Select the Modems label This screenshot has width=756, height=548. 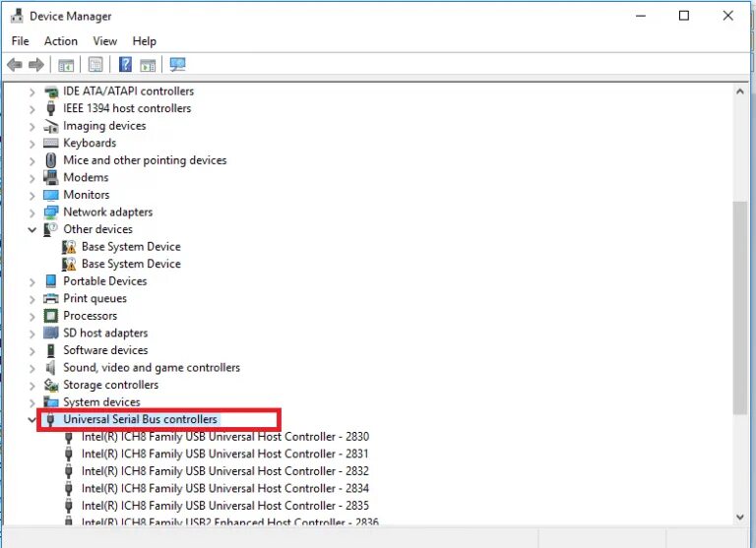tap(86, 178)
